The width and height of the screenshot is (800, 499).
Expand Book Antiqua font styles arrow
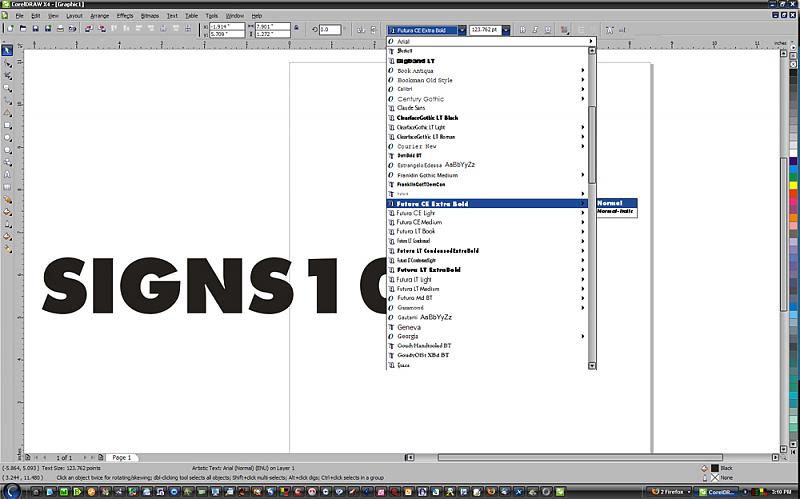(583, 70)
